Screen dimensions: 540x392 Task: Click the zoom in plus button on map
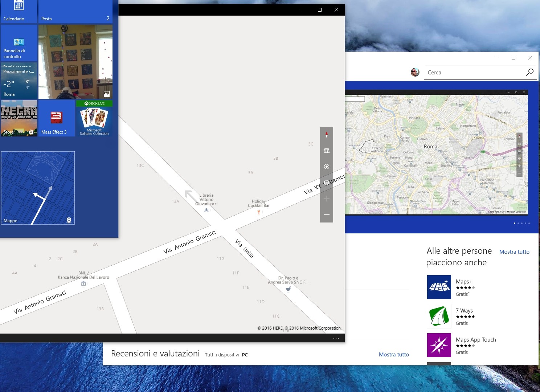pyautogui.click(x=326, y=199)
